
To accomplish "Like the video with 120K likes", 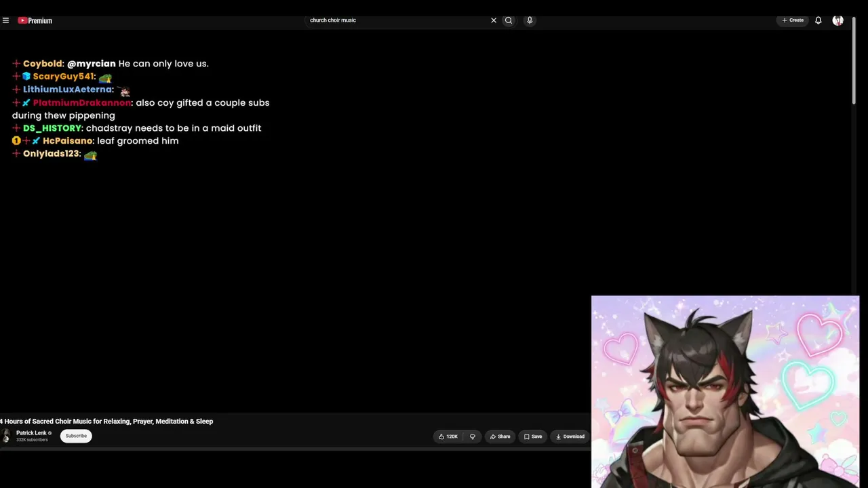I will point(448,436).
